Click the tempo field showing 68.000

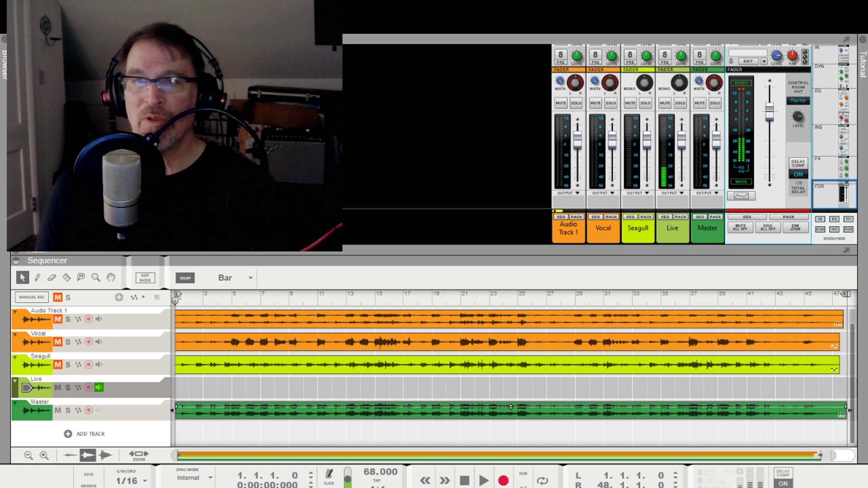point(380,472)
